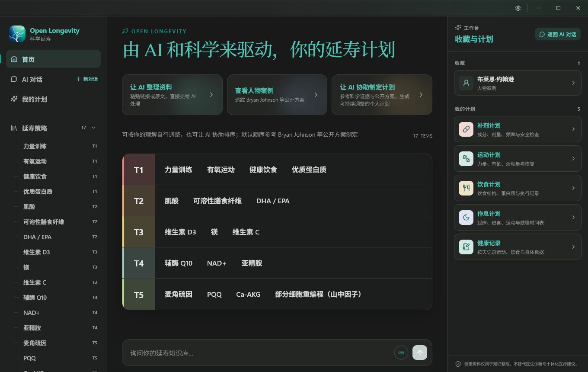Screen dimensions: 588x372
Task: Open 我的计划 in sidebar
Action: (x=54, y=99)
